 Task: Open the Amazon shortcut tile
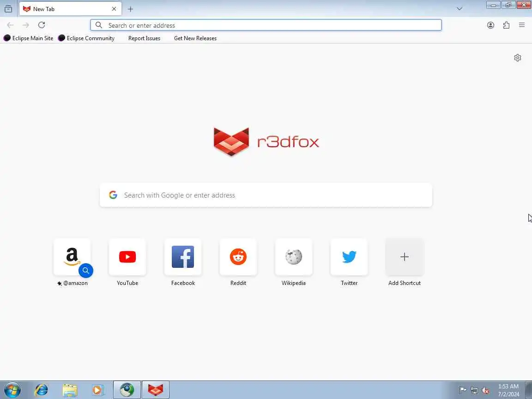(x=72, y=257)
